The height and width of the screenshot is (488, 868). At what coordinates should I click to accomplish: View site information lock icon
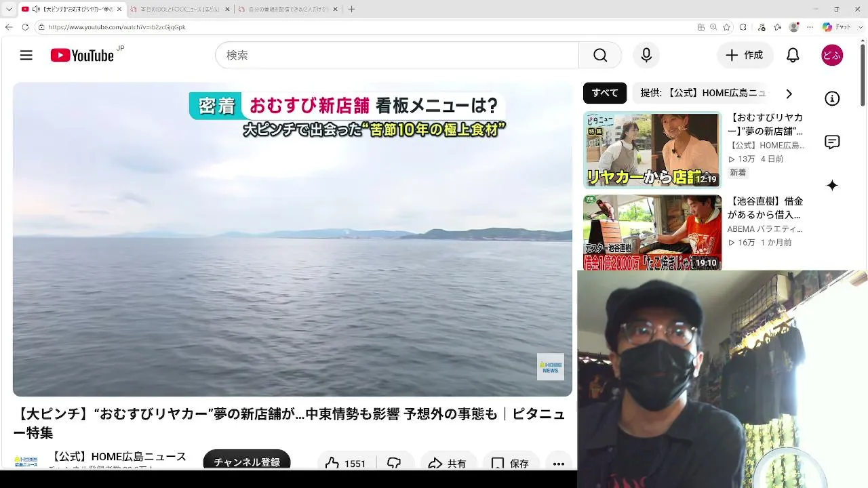[x=41, y=27]
